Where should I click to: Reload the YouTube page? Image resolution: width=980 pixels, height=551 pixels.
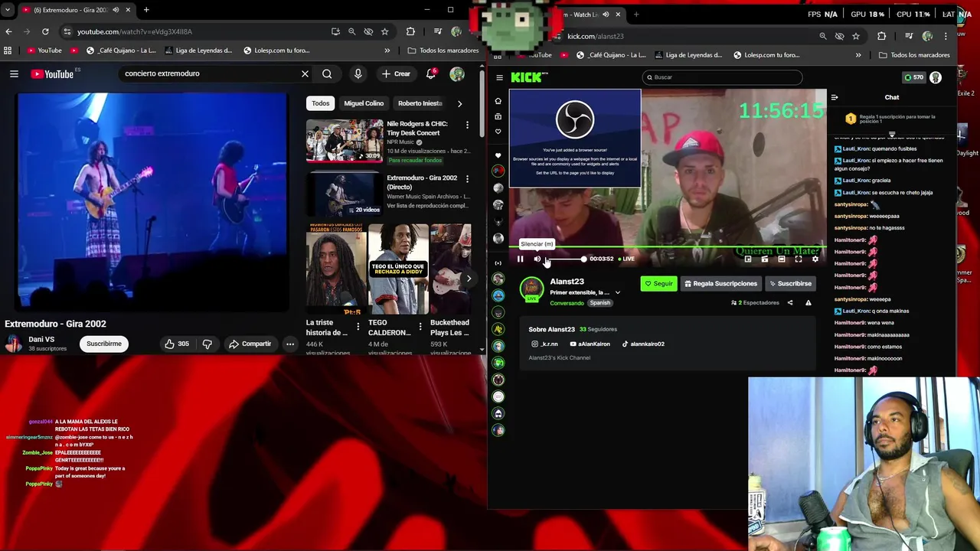coord(45,31)
